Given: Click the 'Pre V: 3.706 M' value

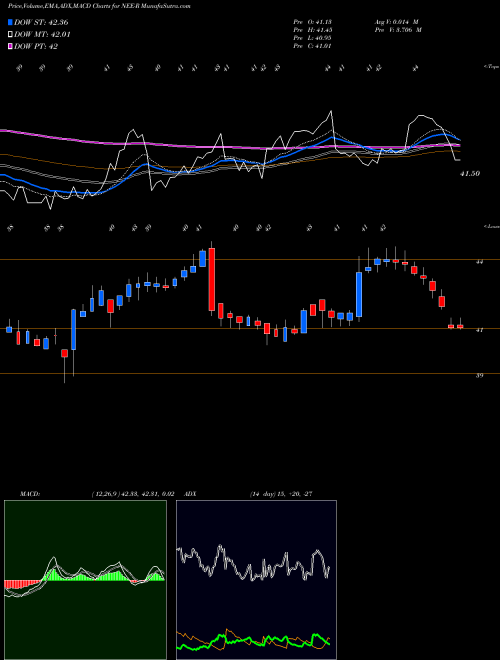Looking at the screenshot, I should click(x=398, y=30).
